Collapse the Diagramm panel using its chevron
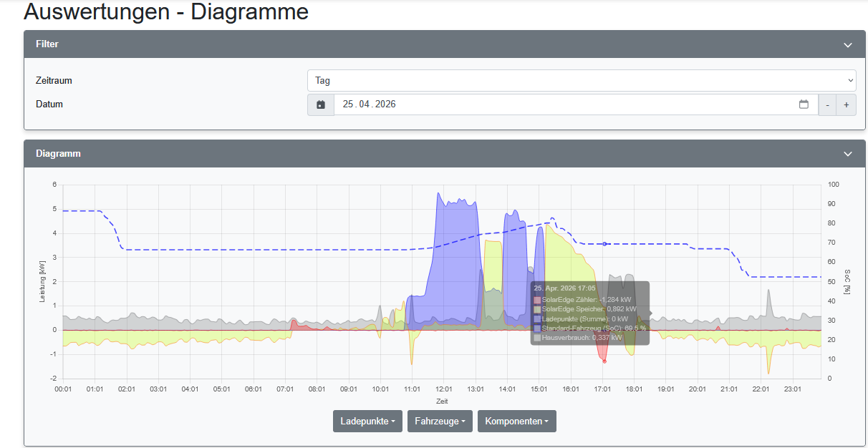Image resolution: width=868 pixels, height=448 pixels. 847,154
